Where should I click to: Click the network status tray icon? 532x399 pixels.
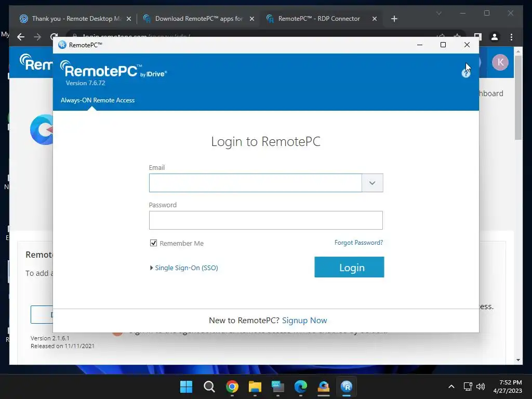click(468, 387)
